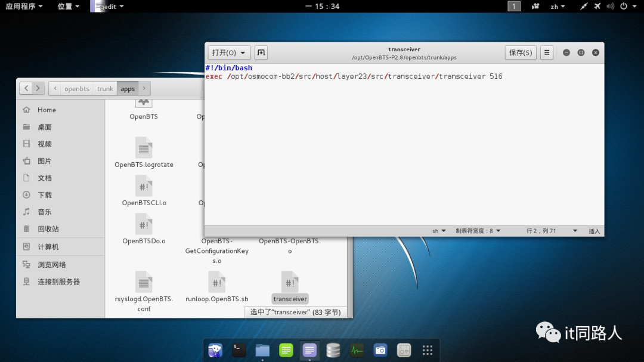Open 连接到服务器 in the sidebar
Viewport: 644px width, 362px height.
click(60, 281)
